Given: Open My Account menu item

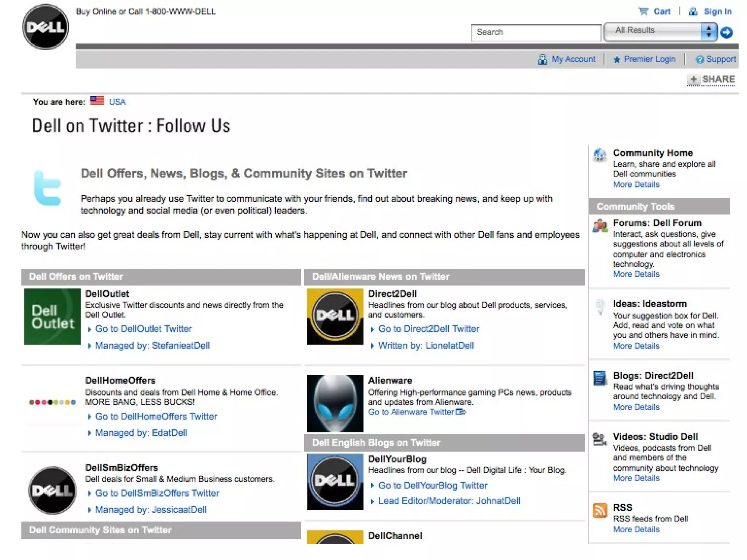Looking at the screenshot, I should (573, 59).
